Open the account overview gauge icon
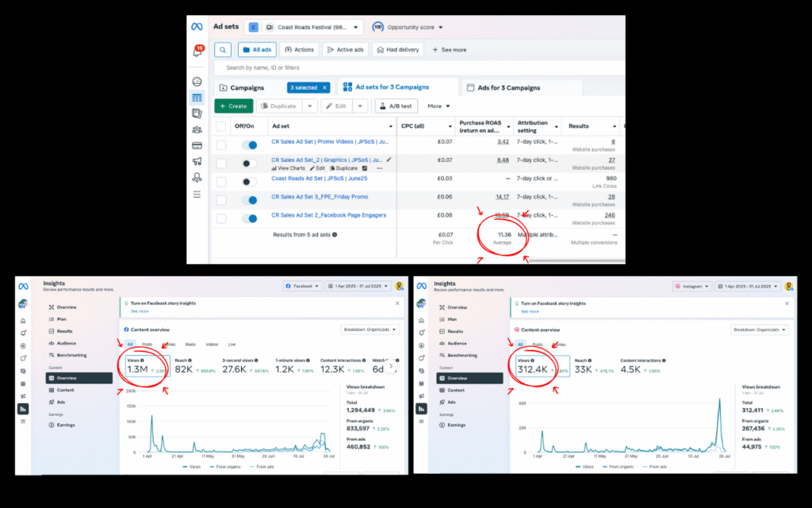Viewport: 812px width, 508px height. (x=197, y=82)
